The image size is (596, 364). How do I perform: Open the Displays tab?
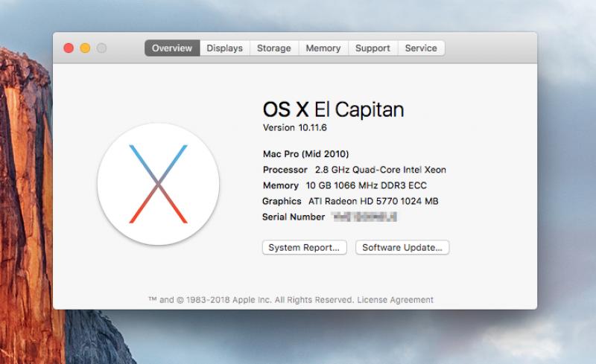(x=225, y=48)
